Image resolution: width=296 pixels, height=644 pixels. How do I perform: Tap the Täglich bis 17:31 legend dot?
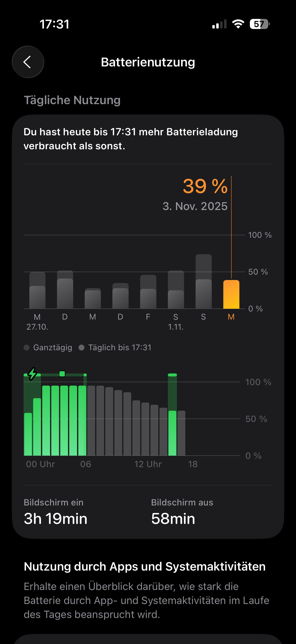[x=81, y=348]
